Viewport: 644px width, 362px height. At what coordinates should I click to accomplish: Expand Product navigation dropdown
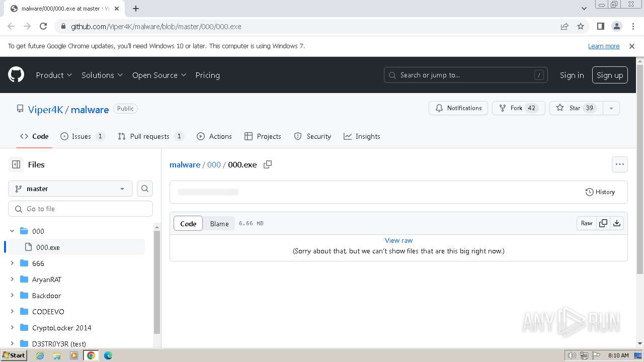click(x=54, y=75)
